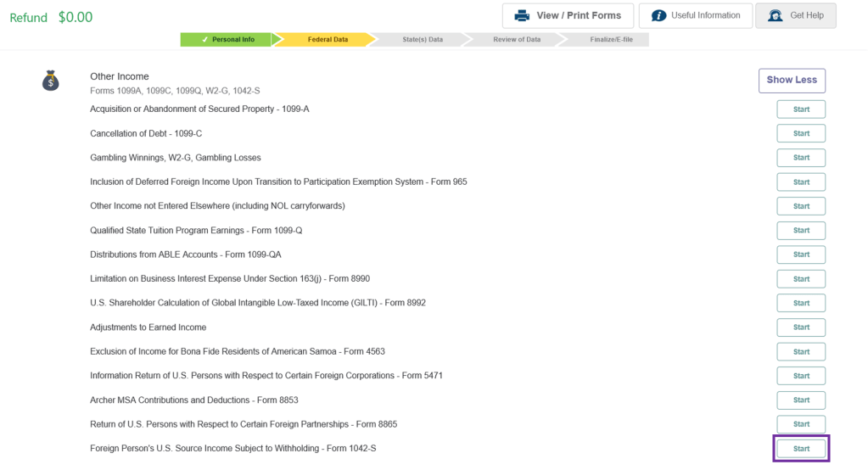Start Gambling Winnings, W2-G entry
This screenshot has width=868, height=470.
pos(801,158)
